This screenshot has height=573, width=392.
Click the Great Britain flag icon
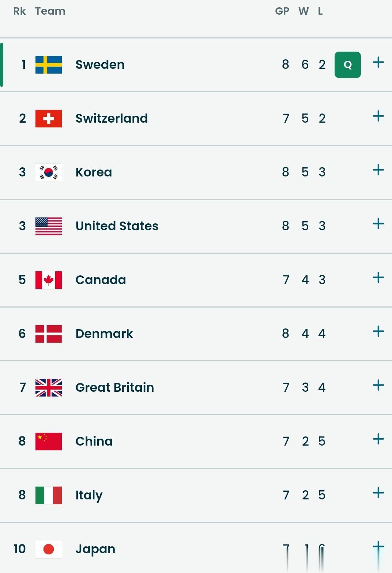[x=49, y=388]
